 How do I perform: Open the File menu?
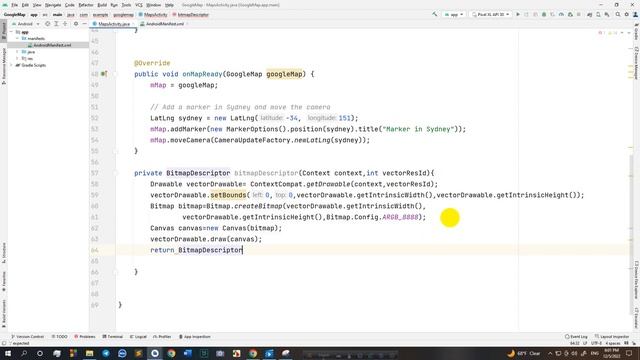click(15, 5)
